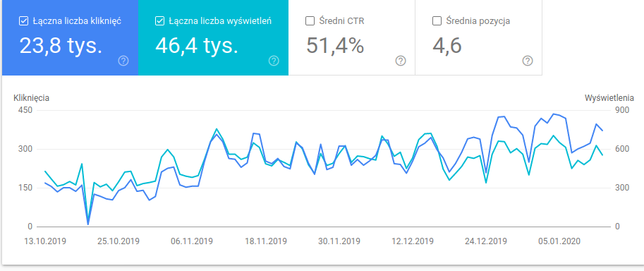Open help icon on Średnia pozycja card

pyautogui.click(x=528, y=61)
